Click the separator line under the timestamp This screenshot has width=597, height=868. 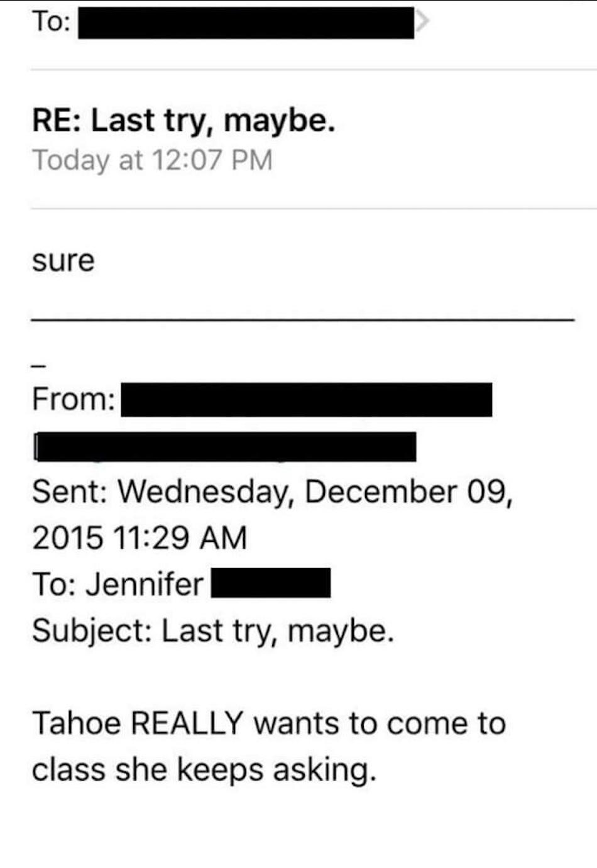pyautogui.click(x=314, y=209)
